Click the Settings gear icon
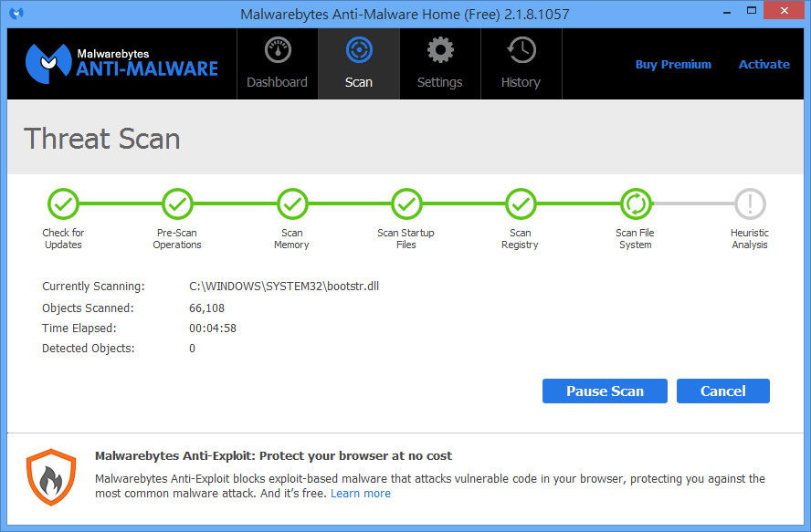 click(440, 50)
